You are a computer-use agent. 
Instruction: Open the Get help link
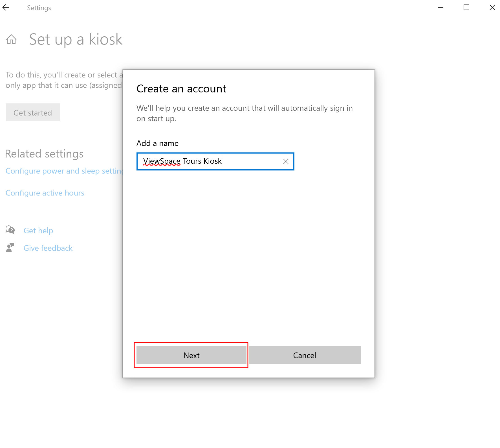coord(38,230)
